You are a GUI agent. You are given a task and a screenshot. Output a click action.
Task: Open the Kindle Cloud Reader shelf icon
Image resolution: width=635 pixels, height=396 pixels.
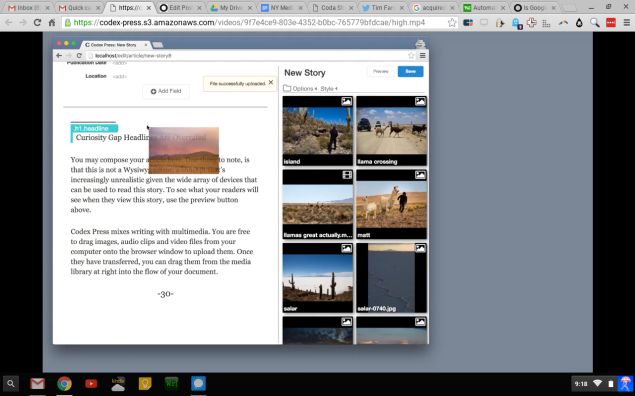tap(118, 383)
